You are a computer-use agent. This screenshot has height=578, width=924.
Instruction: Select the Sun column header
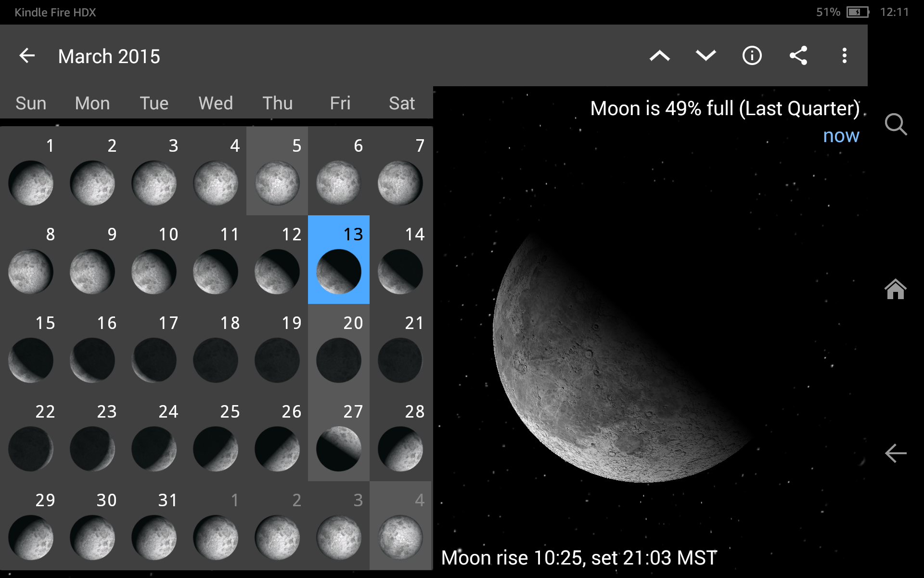tap(31, 103)
